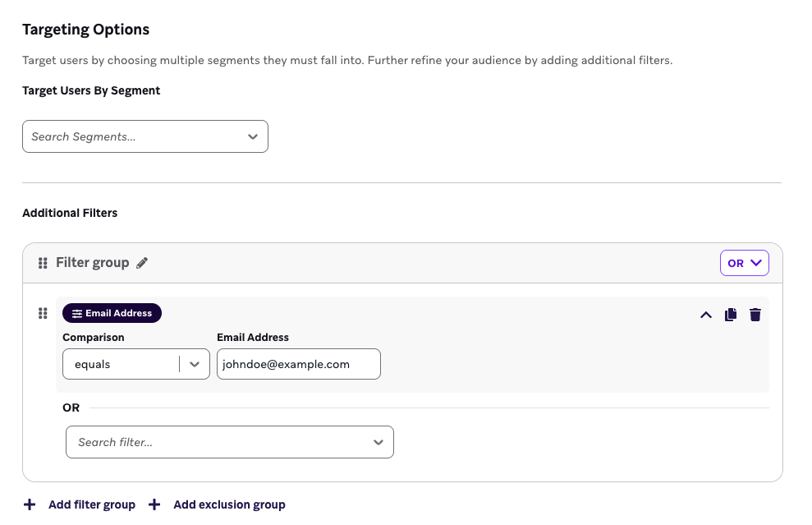This screenshot has width=812, height=525.
Task: Expand the Search Segments dropdown arrow
Action: [253, 137]
